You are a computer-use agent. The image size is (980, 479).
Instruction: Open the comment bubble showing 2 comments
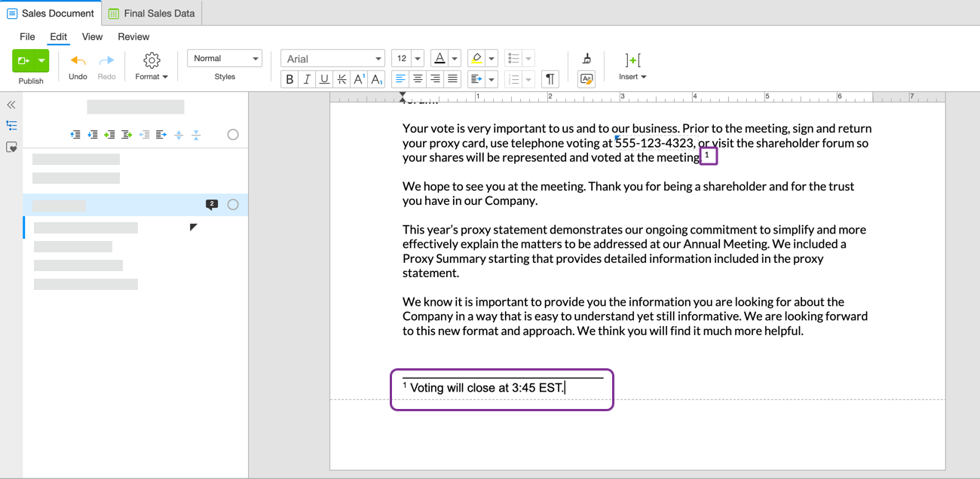tap(212, 203)
